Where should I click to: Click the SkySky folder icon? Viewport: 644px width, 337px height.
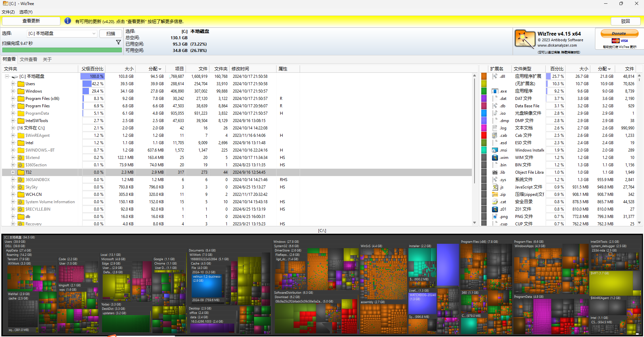pos(21,187)
